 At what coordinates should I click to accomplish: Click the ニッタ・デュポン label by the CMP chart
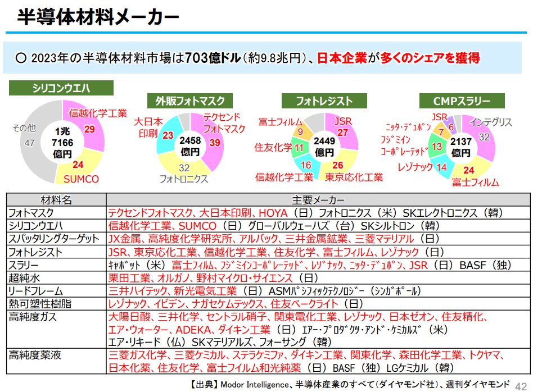click(408, 127)
